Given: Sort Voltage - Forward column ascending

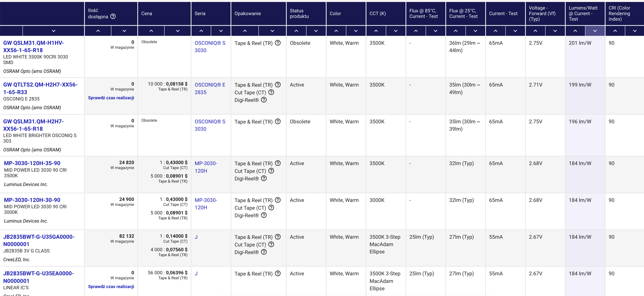Looking at the screenshot, I should (x=535, y=31).
